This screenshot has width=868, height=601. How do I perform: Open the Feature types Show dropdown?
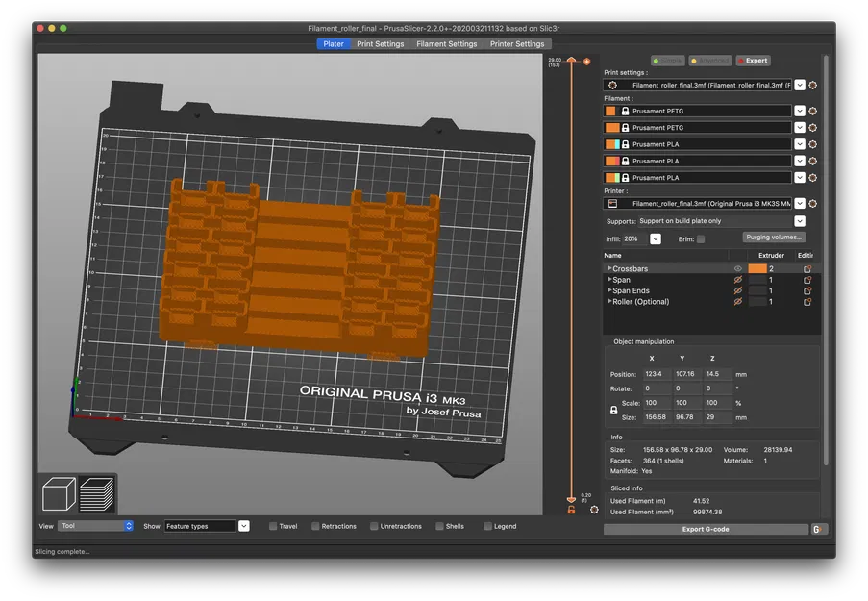[x=244, y=526]
